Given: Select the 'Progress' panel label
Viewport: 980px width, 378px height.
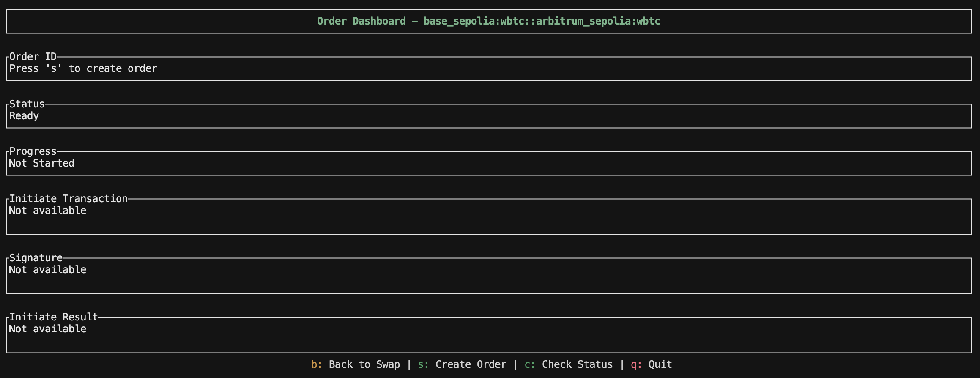Looking at the screenshot, I should click(x=33, y=151).
